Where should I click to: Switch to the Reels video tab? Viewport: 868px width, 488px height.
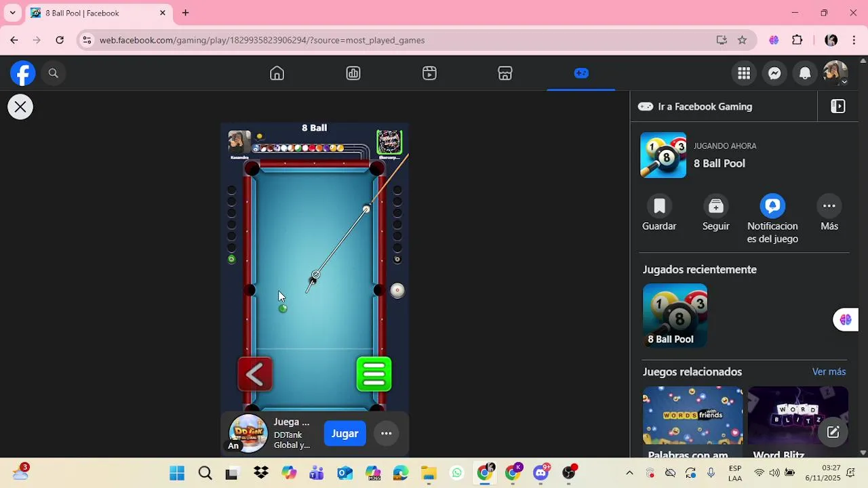(x=429, y=73)
